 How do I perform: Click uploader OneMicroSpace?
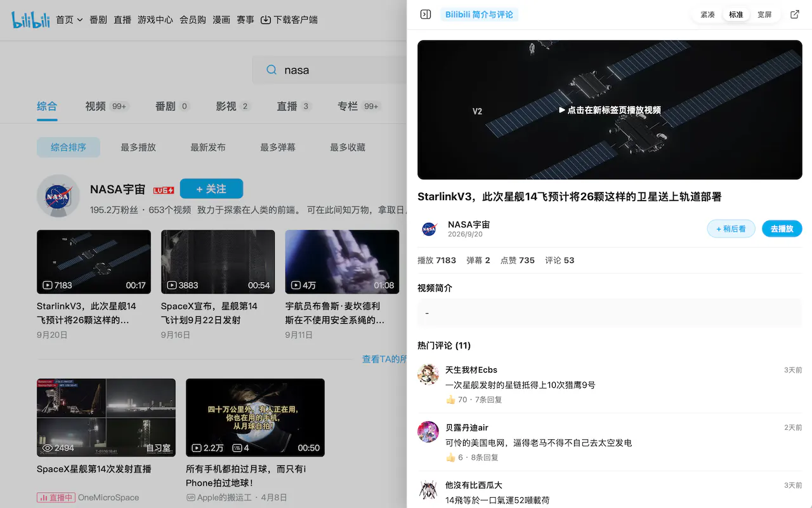tap(108, 497)
